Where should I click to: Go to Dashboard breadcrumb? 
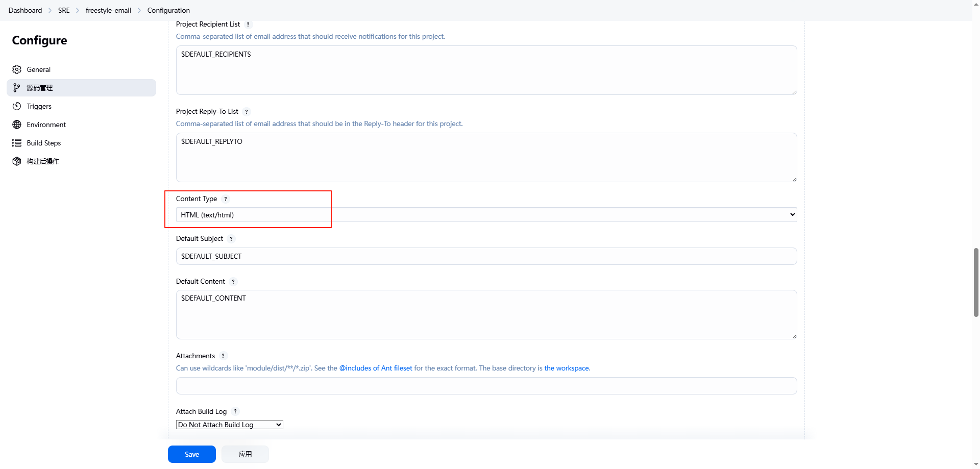(x=25, y=10)
